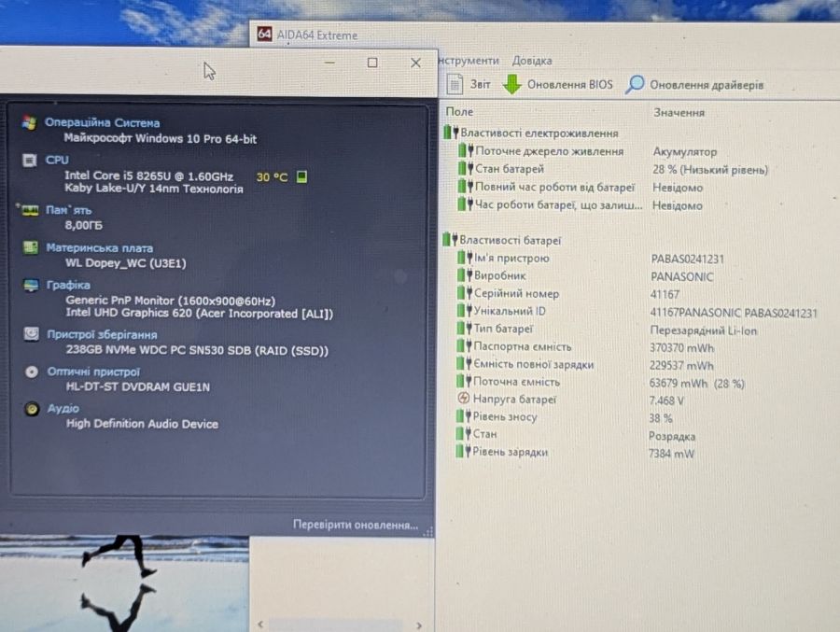Open the Довідка menu
Viewport: 840px width, 632px height.
pos(531,61)
